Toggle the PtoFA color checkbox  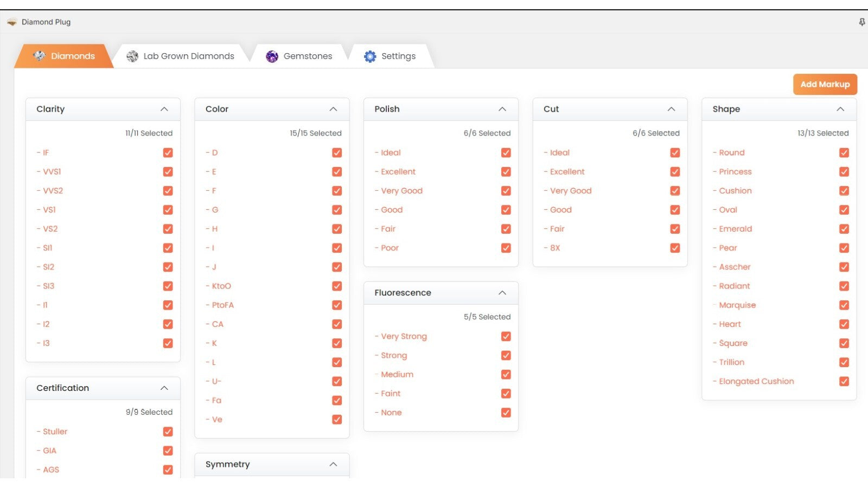tap(337, 305)
